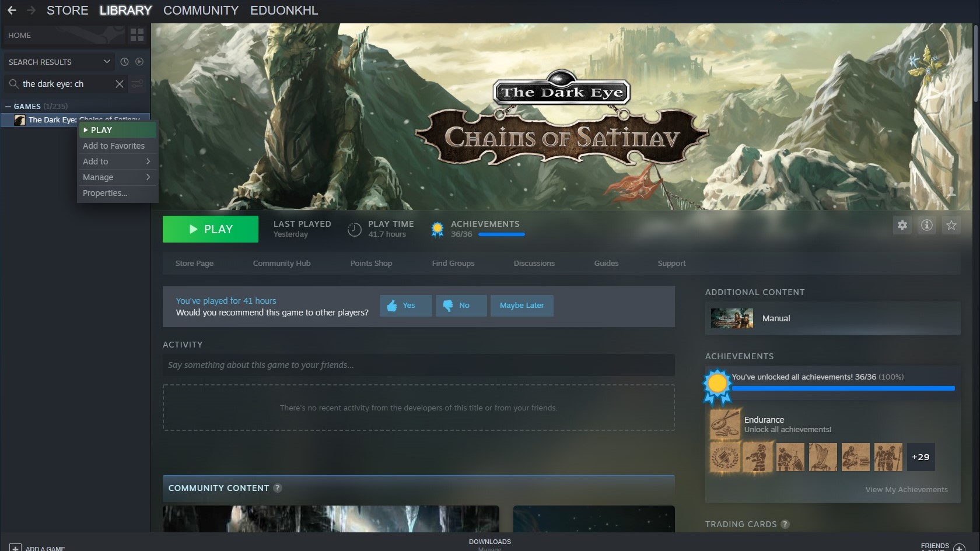Select Add to Favorites in context menu
The height and width of the screenshot is (551, 980).
click(117, 146)
